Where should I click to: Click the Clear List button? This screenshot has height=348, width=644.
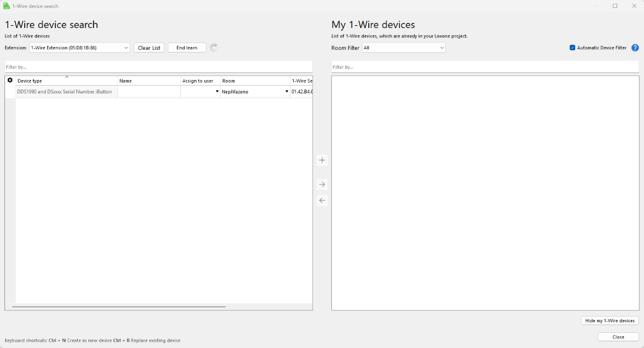point(149,48)
